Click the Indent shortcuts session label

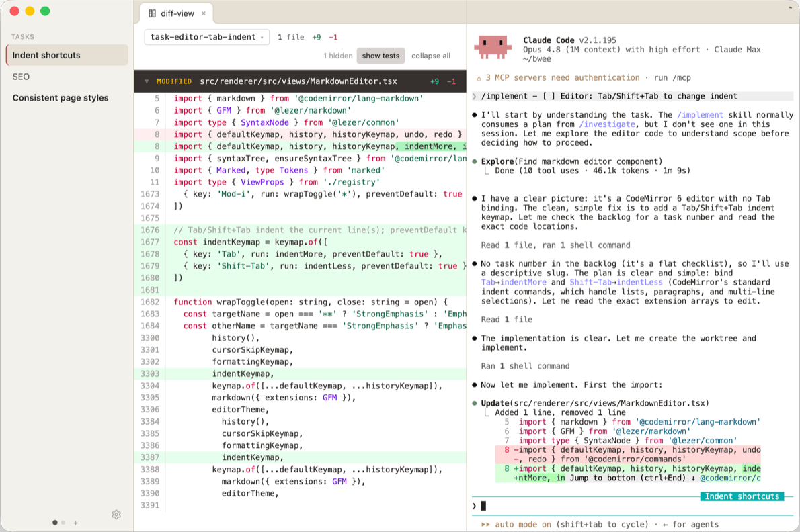click(742, 496)
